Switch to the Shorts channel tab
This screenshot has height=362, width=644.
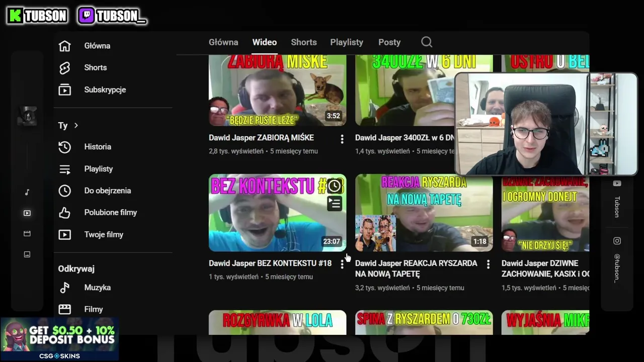coord(304,42)
